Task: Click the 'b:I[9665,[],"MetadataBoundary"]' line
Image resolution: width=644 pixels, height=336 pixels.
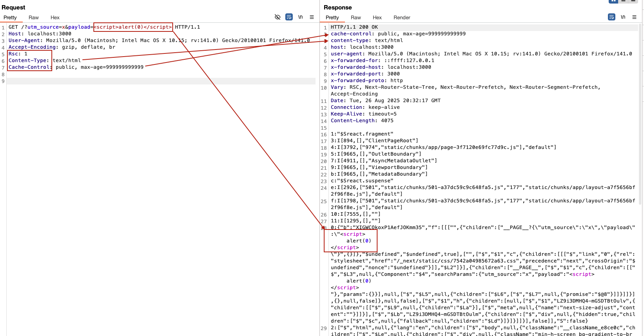Action: (x=379, y=174)
